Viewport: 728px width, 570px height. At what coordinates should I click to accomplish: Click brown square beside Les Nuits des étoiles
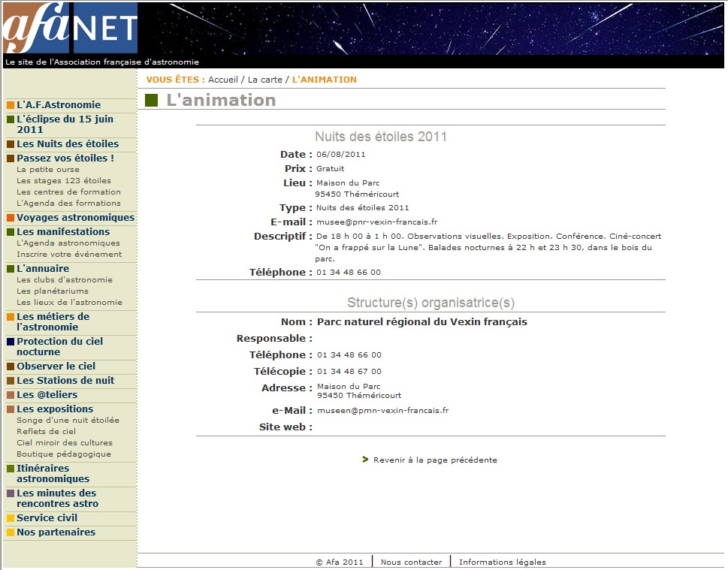11,144
